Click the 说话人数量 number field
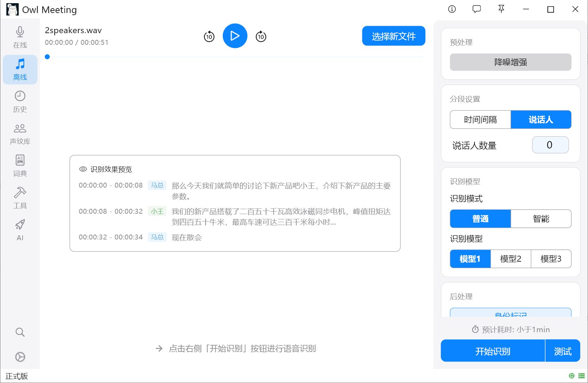588x383 pixels. coord(550,145)
